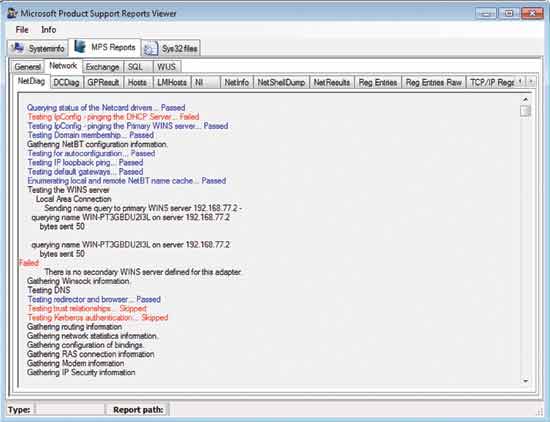
Task: Click 'Gathering routing information' line
Action: pos(74,327)
